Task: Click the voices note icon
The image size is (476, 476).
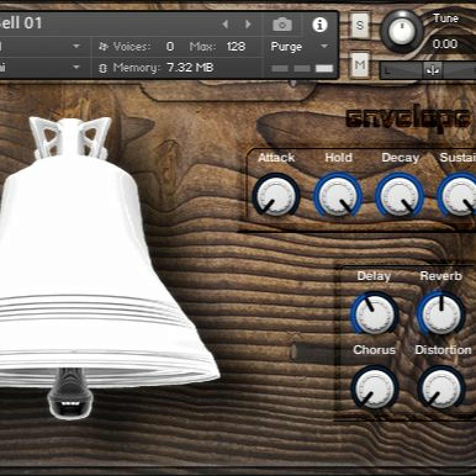Action: pos(103,46)
